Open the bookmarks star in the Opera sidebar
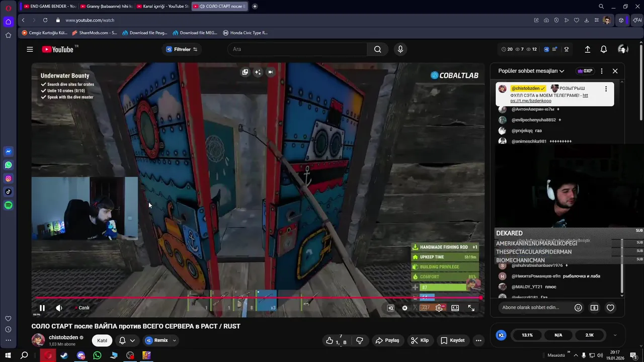Viewport: 644px width, 362px height. (8, 35)
